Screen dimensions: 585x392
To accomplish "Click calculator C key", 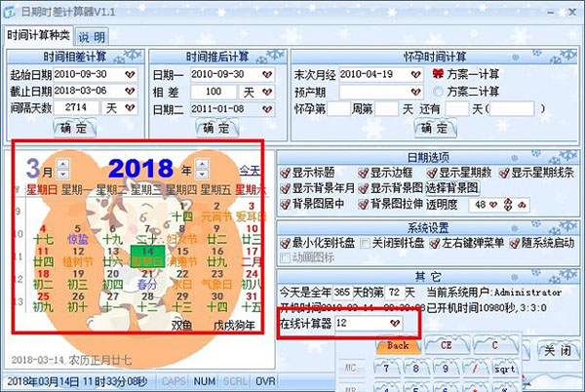I will 495,345.
